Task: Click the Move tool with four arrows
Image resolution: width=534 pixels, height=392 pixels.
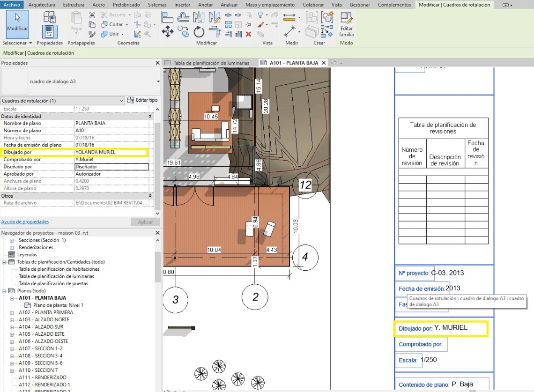Action: point(168,31)
